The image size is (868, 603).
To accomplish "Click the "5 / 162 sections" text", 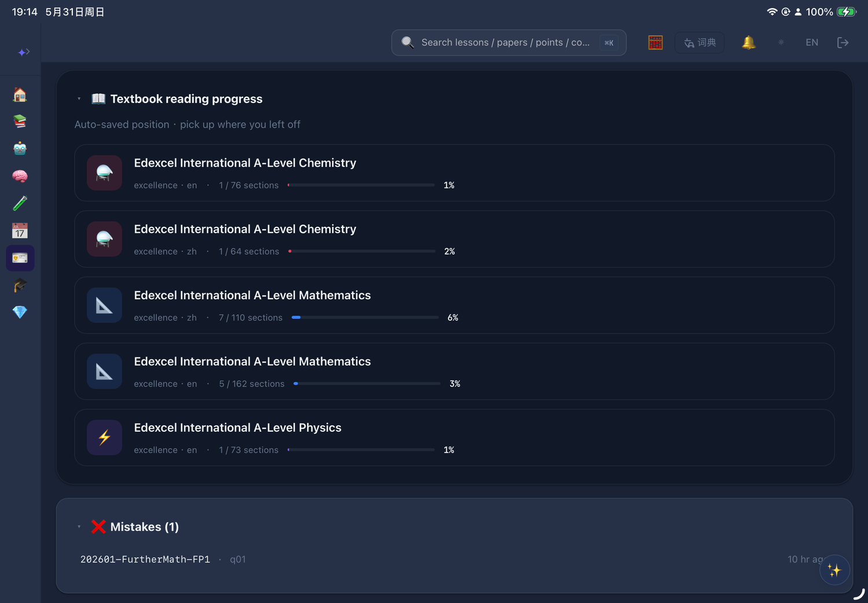I will point(252,384).
